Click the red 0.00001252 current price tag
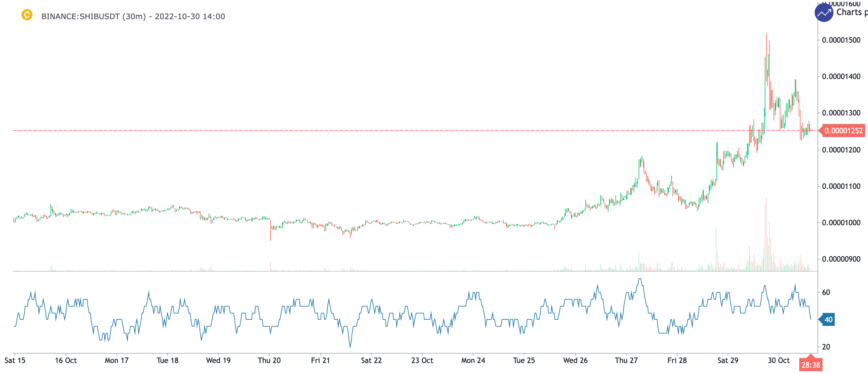Screen dimensions: 868x374 (x=843, y=131)
